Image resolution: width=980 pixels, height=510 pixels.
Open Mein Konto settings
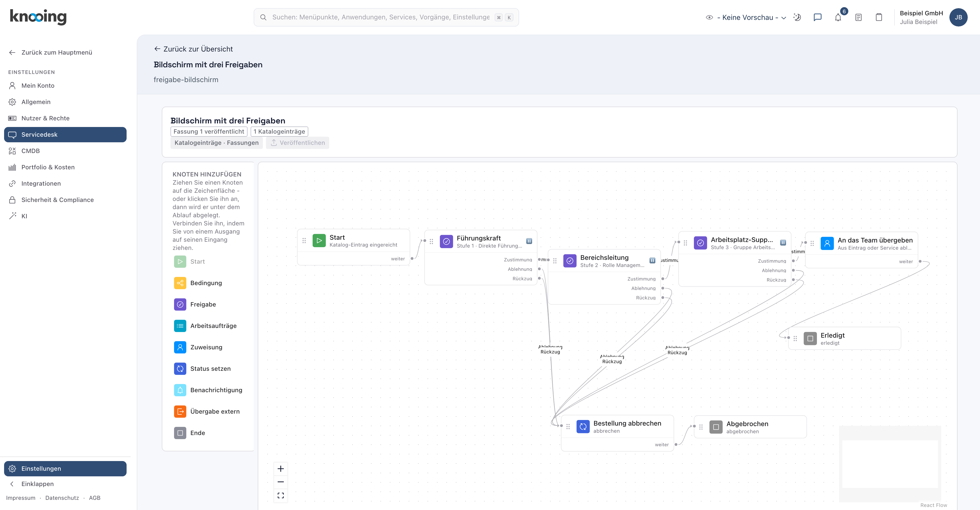(65, 85)
